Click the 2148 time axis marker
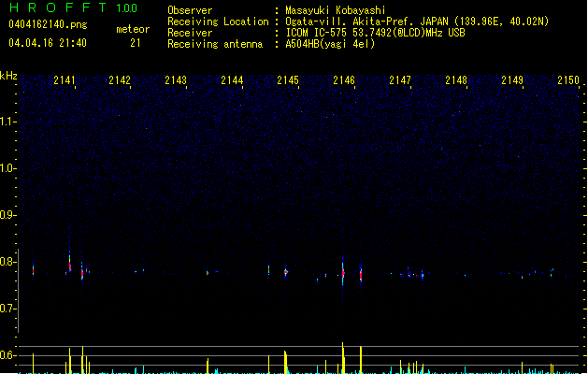 [x=456, y=80]
